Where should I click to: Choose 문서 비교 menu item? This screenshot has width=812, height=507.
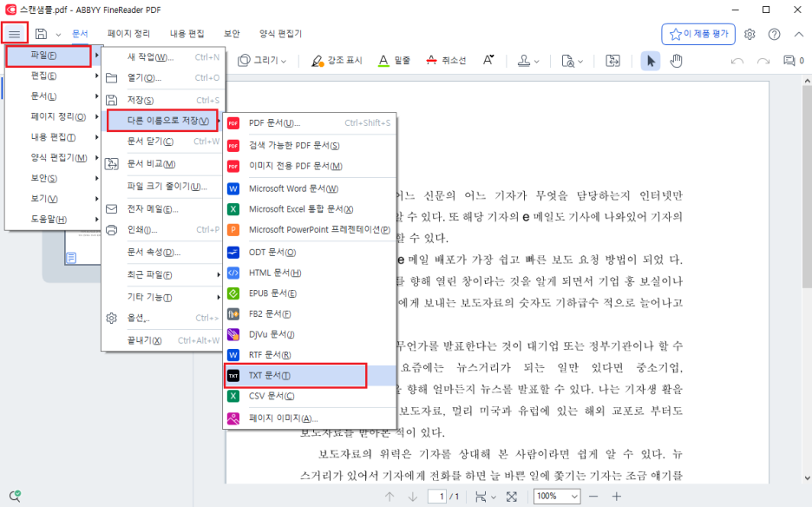coord(162,164)
